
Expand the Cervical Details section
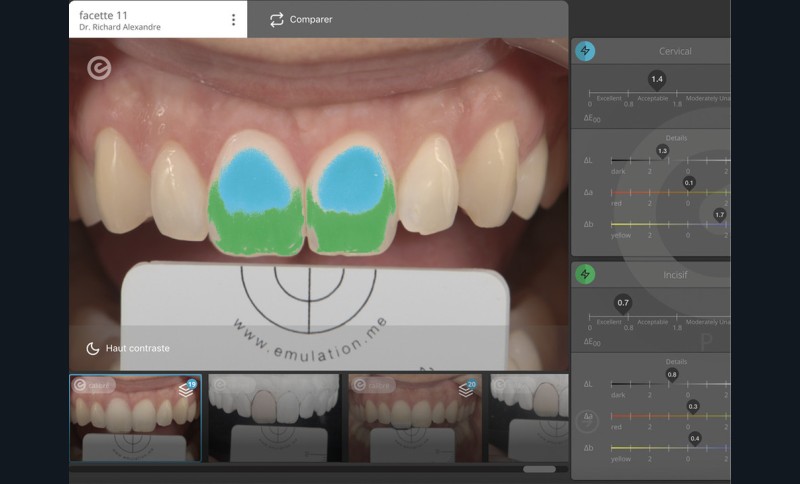pyautogui.click(x=675, y=138)
